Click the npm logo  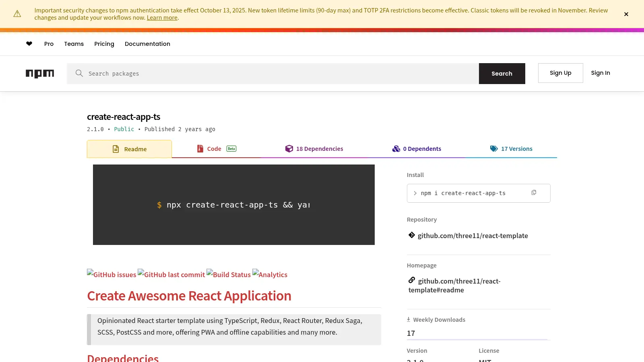point(40,74)
